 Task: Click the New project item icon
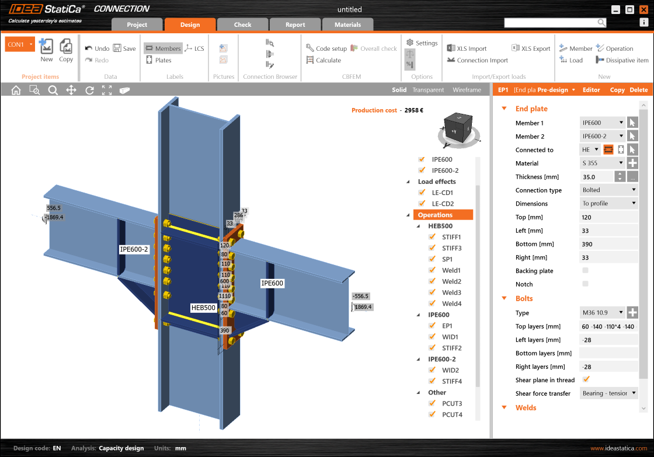click(46, 50)
